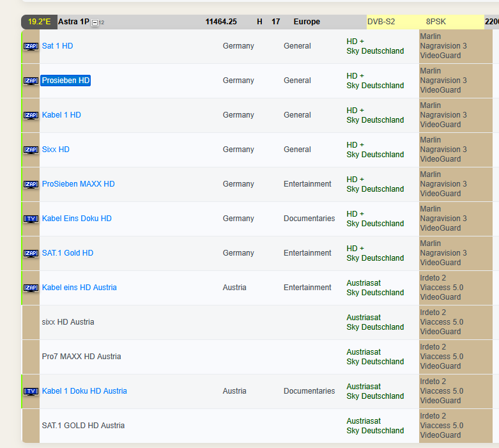Click Sky Deutschland in Prosieben HD row
This screenshot has height=448, width=499.
coord(375,86)
